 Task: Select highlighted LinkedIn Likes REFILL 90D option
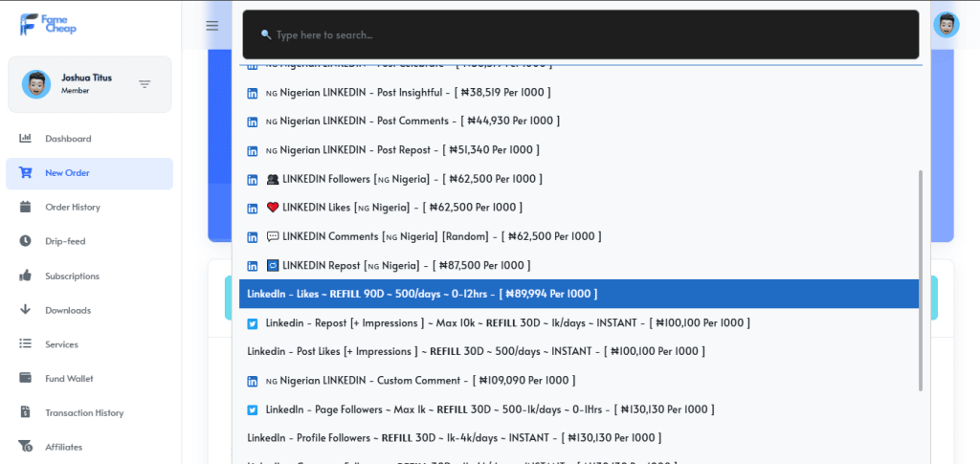pyautogui.click(x=579, y=294)
